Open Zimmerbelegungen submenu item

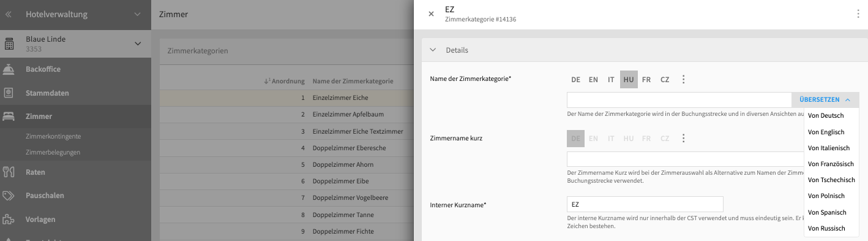[x=53, y=152]
